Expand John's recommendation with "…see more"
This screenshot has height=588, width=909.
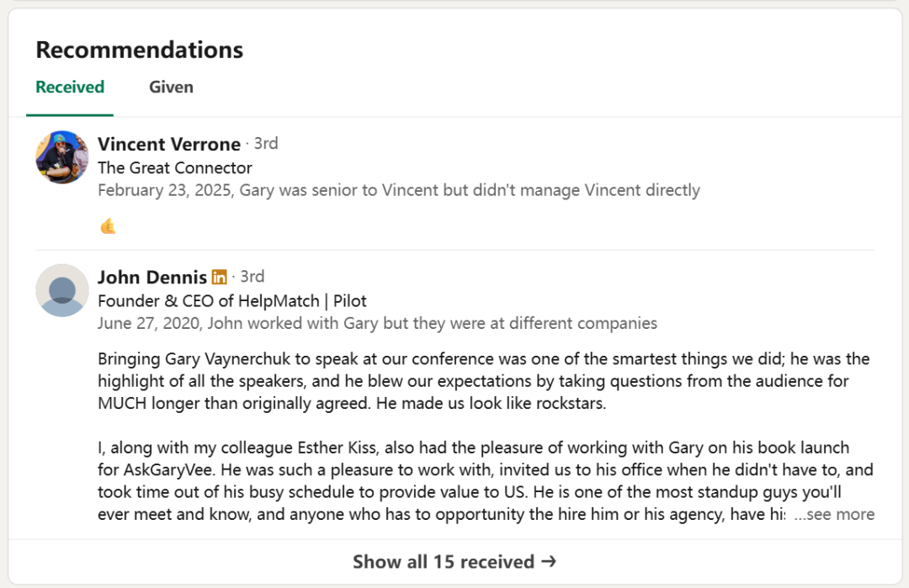click(834, 514)
